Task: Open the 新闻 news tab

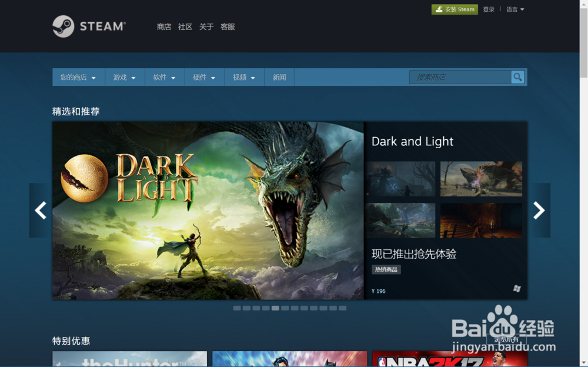Action: click(x=279, y=77)
